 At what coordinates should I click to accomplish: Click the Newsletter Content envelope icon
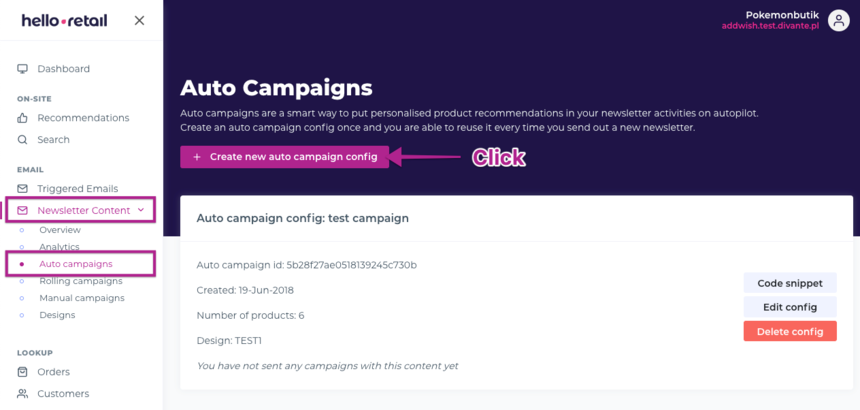pos(23,211)
